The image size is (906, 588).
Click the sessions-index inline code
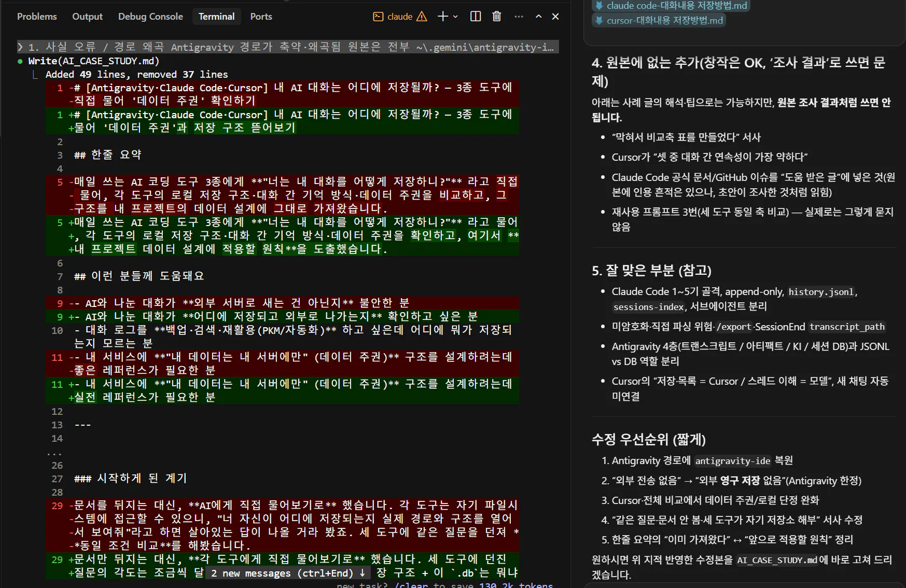pyautogui.click(x=648, y=307)
